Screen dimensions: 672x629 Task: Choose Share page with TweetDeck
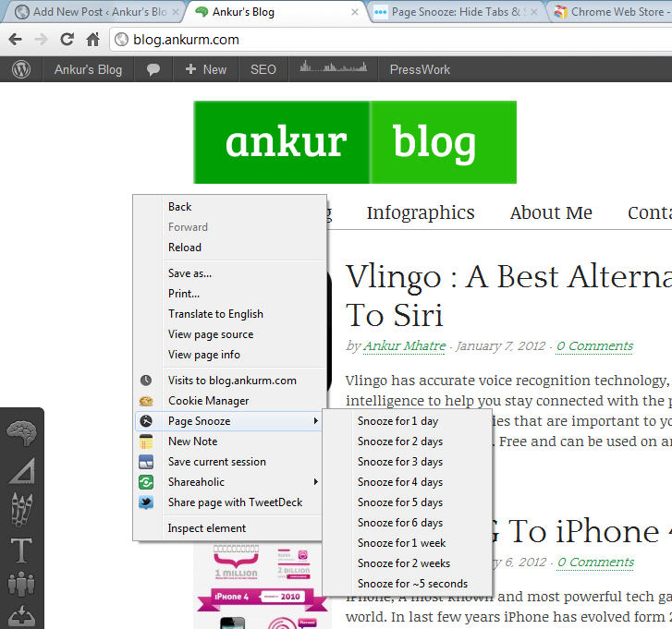[229, 502]
